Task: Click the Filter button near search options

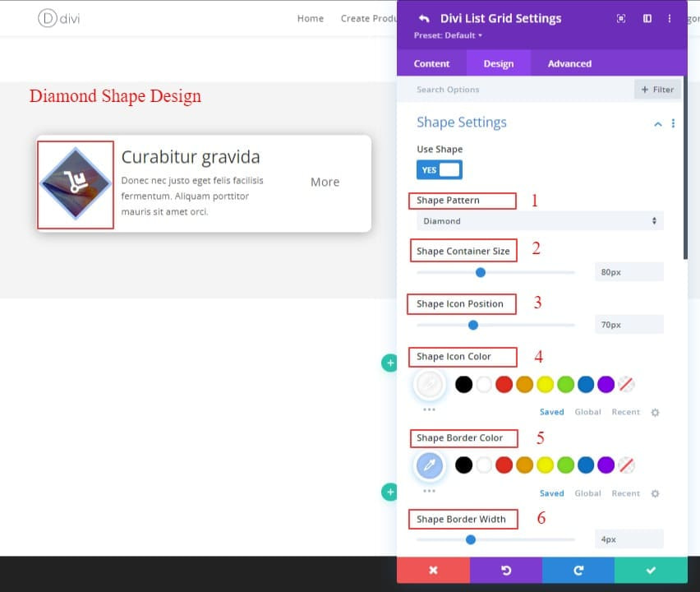Action: click(656, 89)
